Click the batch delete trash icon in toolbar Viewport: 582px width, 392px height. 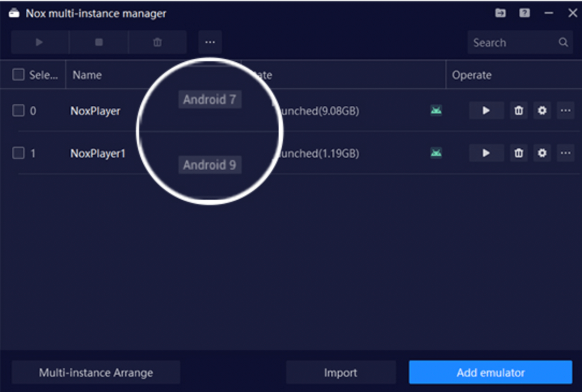157,42
